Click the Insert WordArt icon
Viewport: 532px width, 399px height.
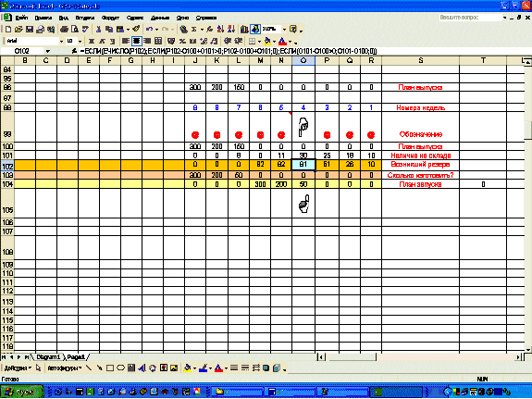pos(142,368)
